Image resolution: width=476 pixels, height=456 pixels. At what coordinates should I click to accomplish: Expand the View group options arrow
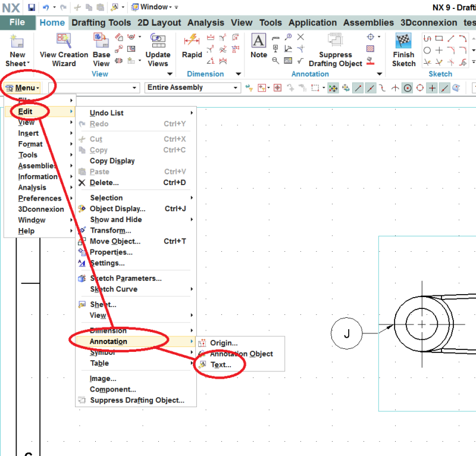[170, 74]
